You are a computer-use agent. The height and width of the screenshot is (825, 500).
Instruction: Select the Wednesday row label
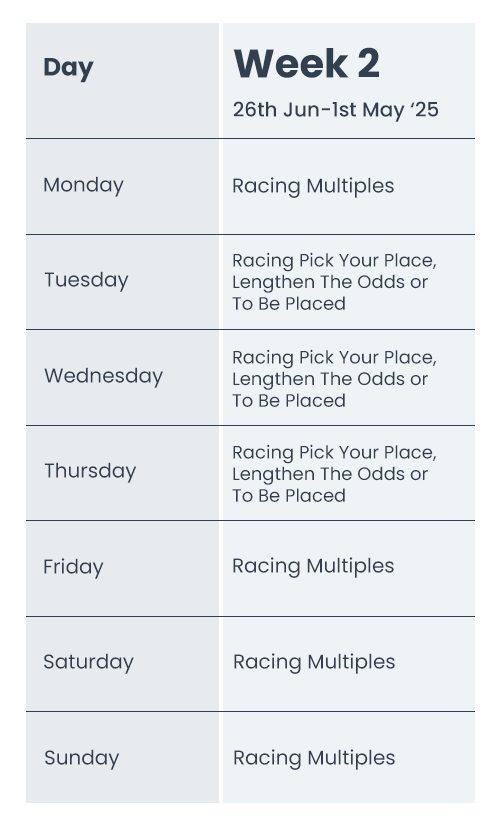[104, 376]
